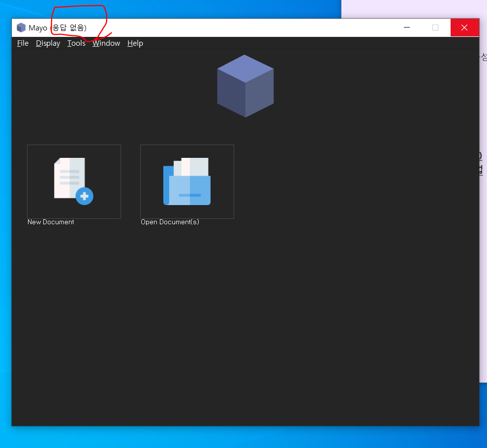Close the frozen Mayo application
487x448 pixels.
click(x=464, y=28)
